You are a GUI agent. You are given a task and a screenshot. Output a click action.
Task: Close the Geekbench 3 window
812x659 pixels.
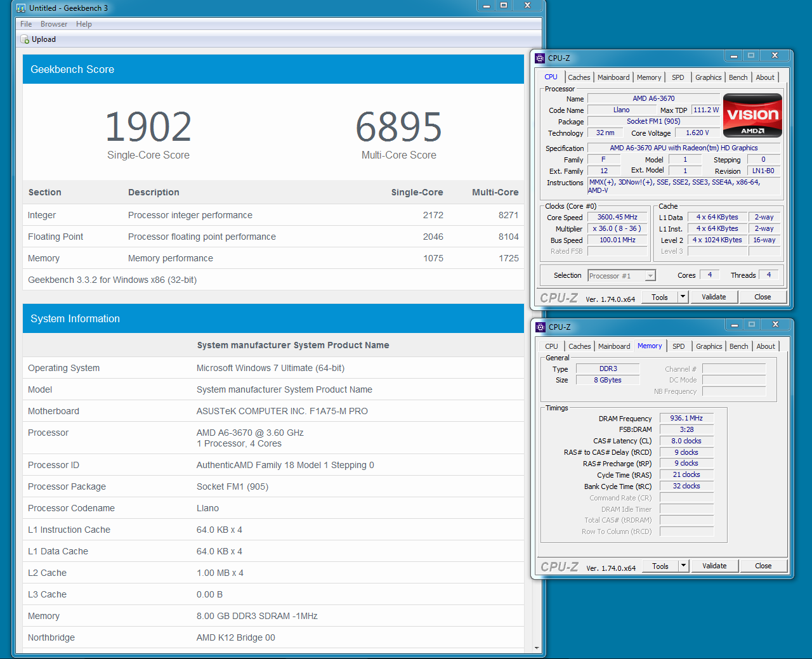[x=527, y=6]
